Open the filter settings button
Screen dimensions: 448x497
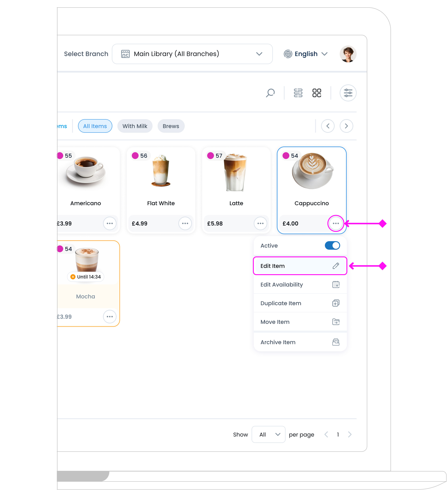click(348, 93)
